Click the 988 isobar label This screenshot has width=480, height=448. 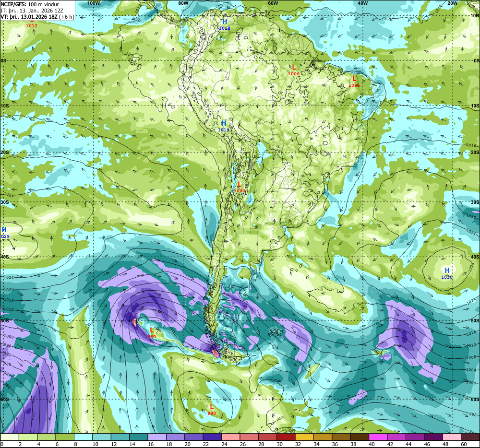click(x=7, y=364)
